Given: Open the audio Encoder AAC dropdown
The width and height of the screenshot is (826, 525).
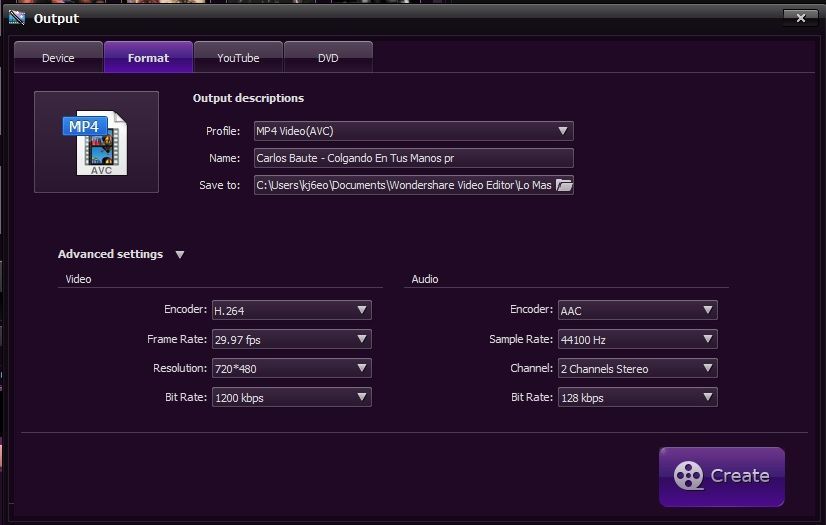Looking at the screenshot, I should point(637,310).
